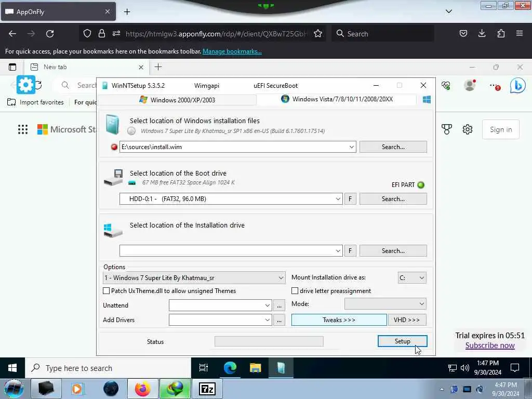The height and width of the screenshot is (399, 532).
Task: Open Edge settings and more menu icon
Action: click(x=495, y=86)
